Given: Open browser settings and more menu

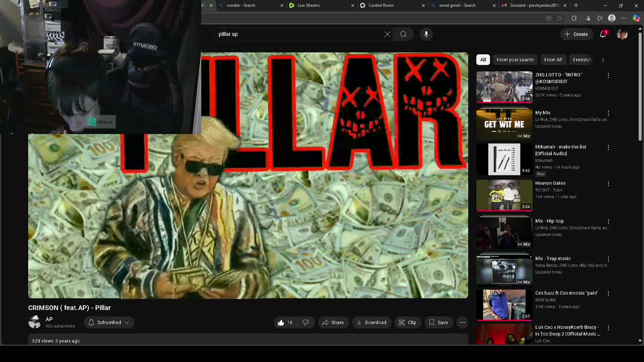Looking at the screenshot, I should tap(624, 18).
